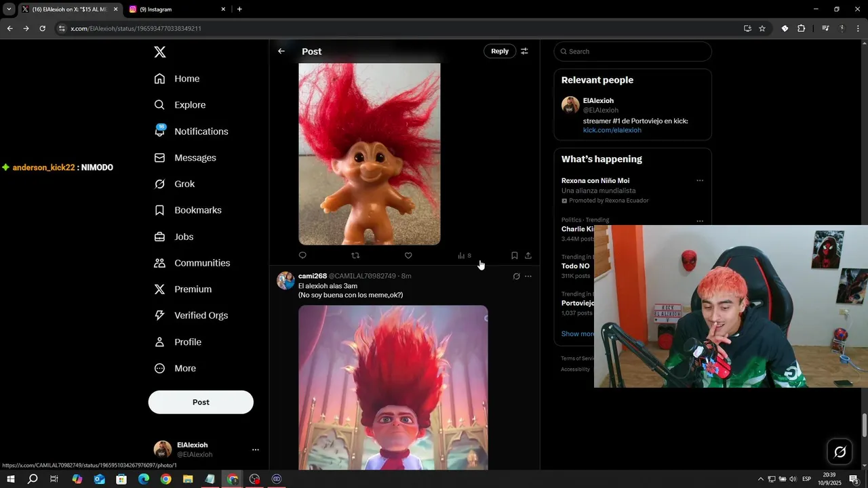Screen dimensions: 868x488
Task: Open the browser Extensions puzzle icon
Action: tap(801, 28)
